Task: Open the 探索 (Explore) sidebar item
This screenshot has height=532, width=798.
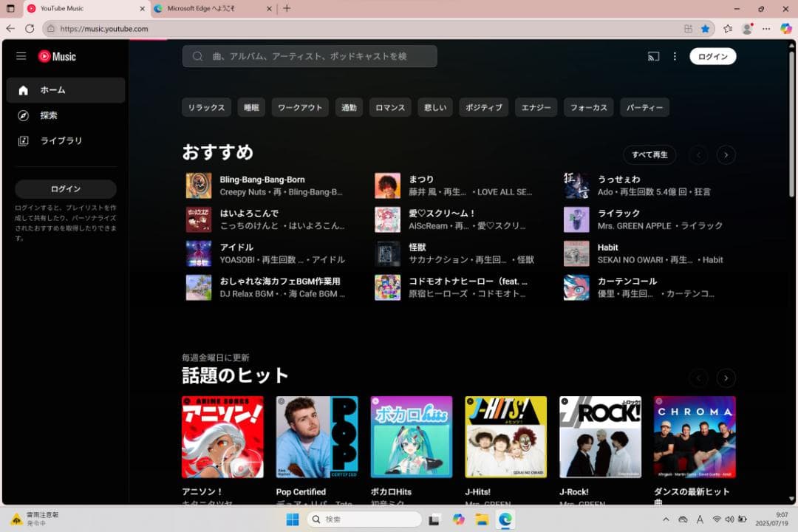Action: [x=49, y=115]
